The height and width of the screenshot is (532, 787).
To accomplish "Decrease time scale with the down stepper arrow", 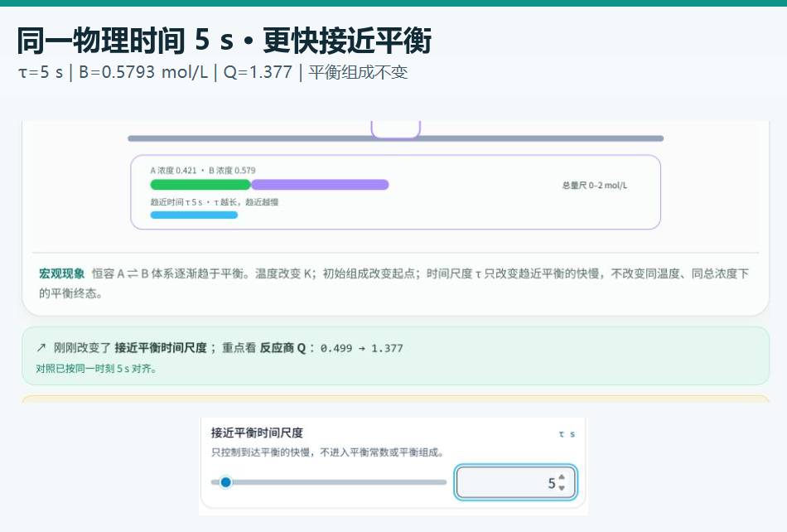I will tap(562, 488).
